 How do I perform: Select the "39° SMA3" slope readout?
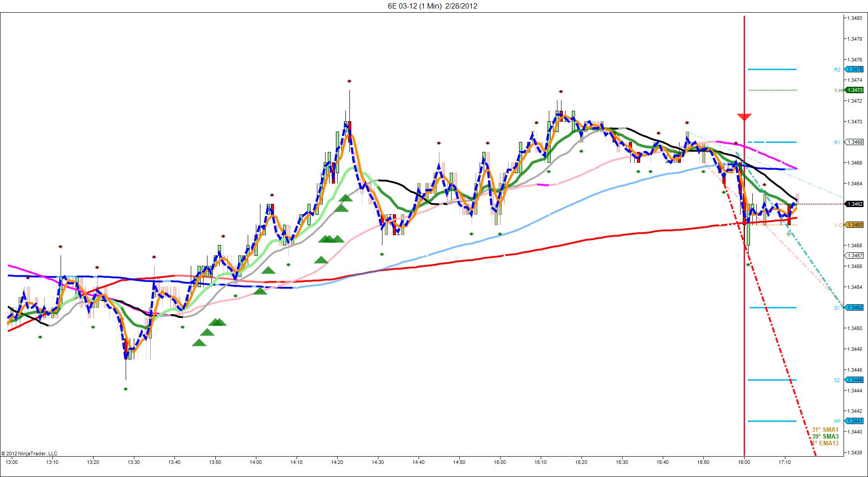click(825, 436)
